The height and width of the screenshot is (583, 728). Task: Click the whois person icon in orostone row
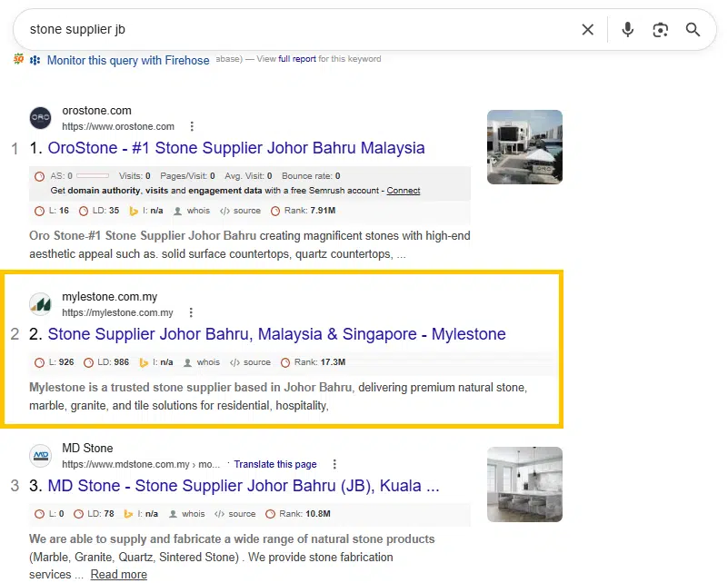pyautogui.click(x=177, y=211)
